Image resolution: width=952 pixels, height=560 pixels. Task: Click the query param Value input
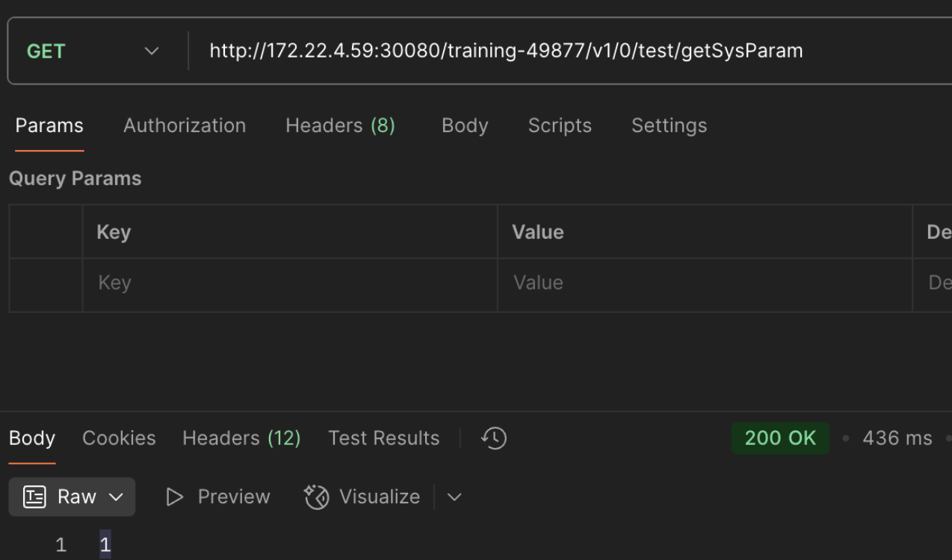pyautogui.click(x=704, y=283)
